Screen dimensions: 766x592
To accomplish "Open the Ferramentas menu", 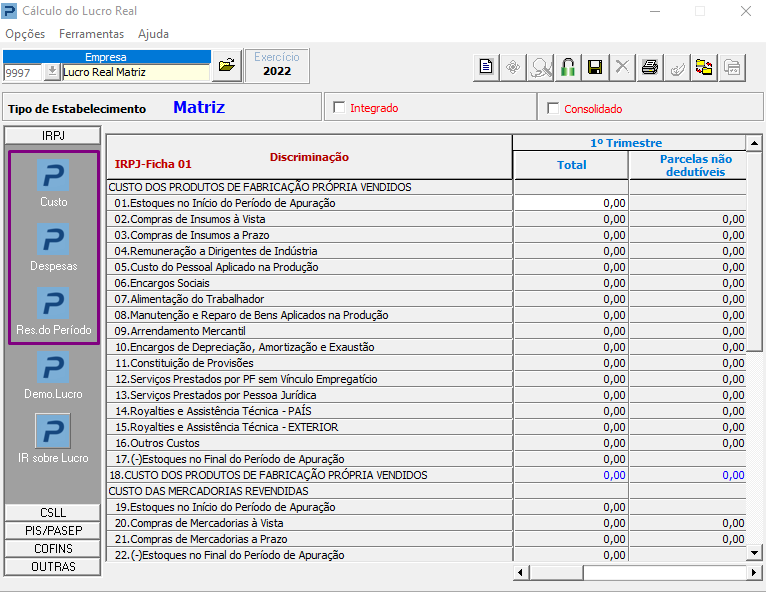I will [91, 34].
